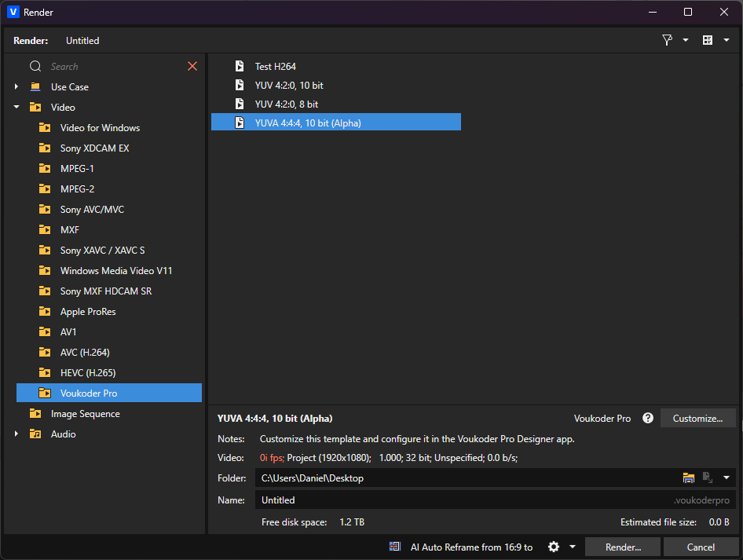Open the folder path history dropdown
This screenshot has height=560, width=743.
coord(727,478)
